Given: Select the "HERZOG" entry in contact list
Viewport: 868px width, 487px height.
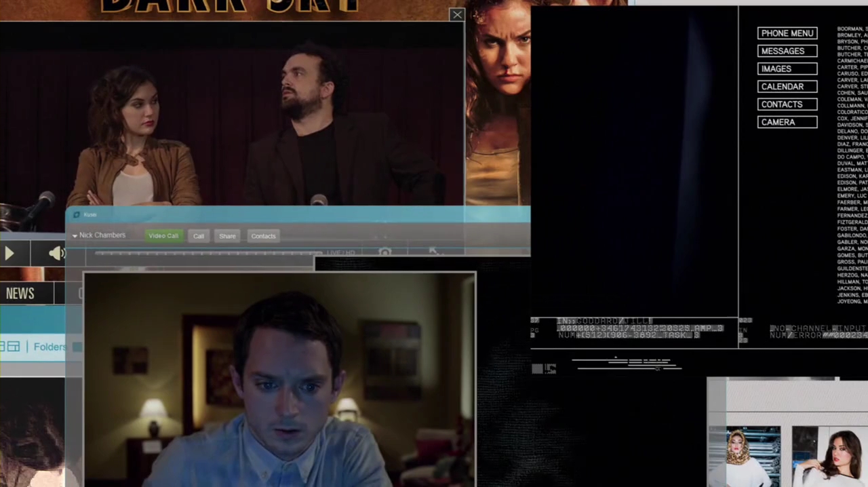Looking at the screenshot, I should click(852, 275).
